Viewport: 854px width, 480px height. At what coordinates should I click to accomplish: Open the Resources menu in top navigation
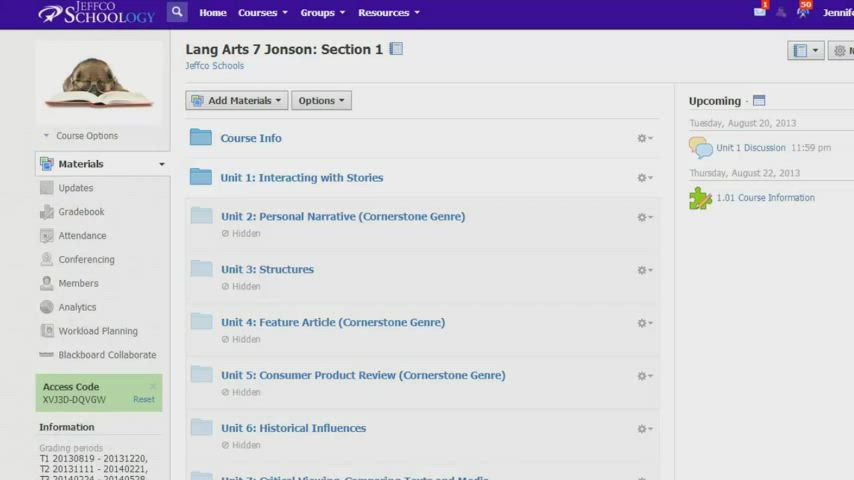[388, 13]
